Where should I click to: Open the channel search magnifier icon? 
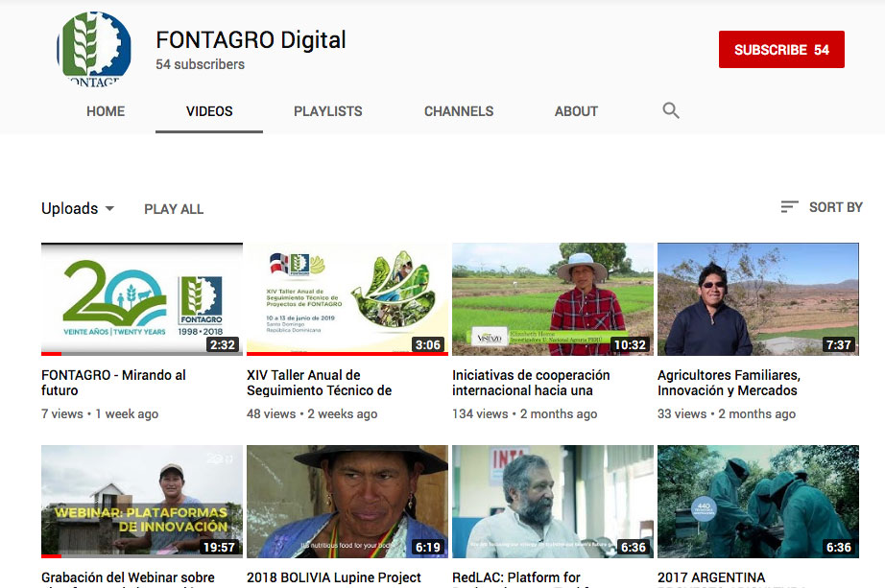coord(671,110)
